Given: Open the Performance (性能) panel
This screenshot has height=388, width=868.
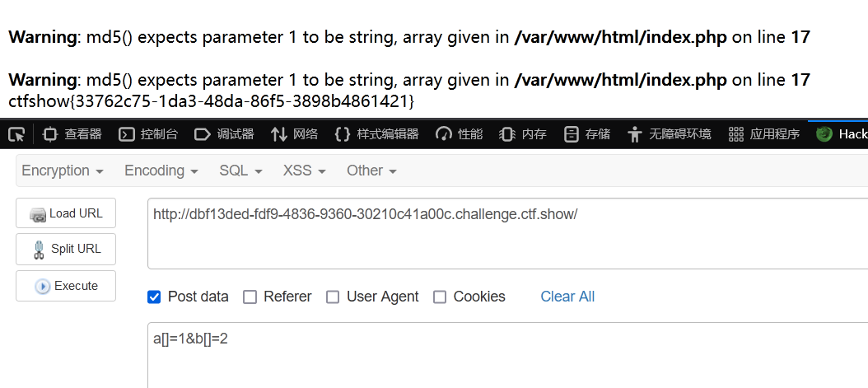Looking at the screenshot, I should (x=460, y=134).
